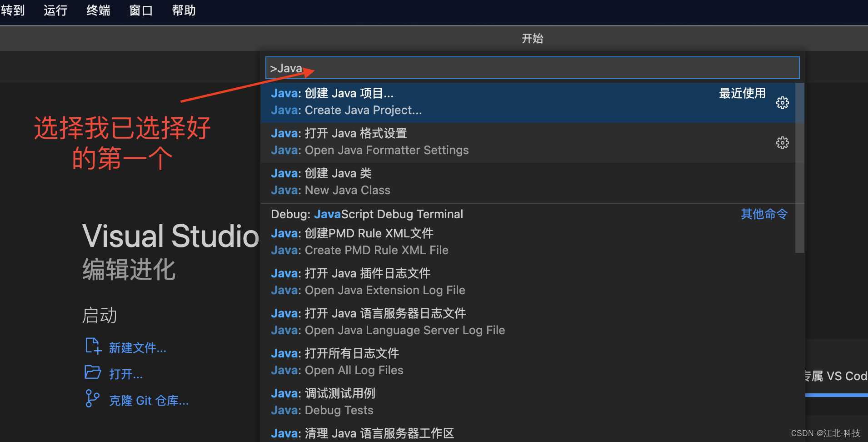Select the 开始 tab title
The height and width of the screenshot is (442, 868).
tap(532, 39)
